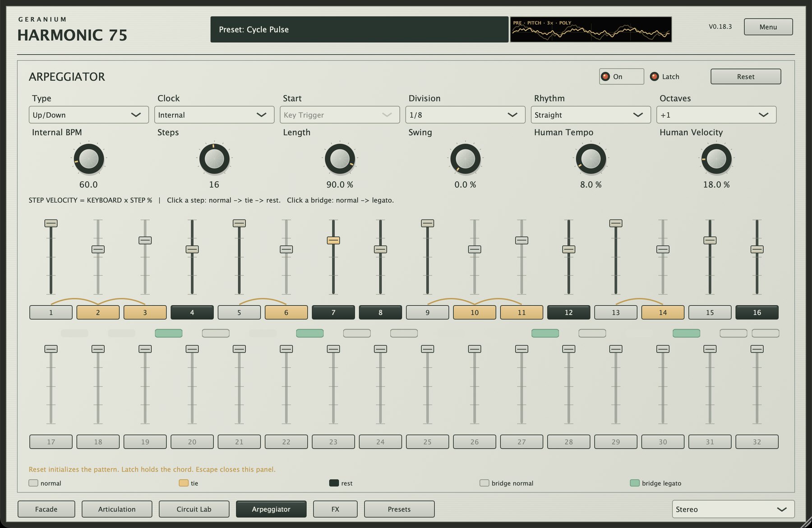Click the inactive step 32 button
812x528 pixels.
point(757,442)
